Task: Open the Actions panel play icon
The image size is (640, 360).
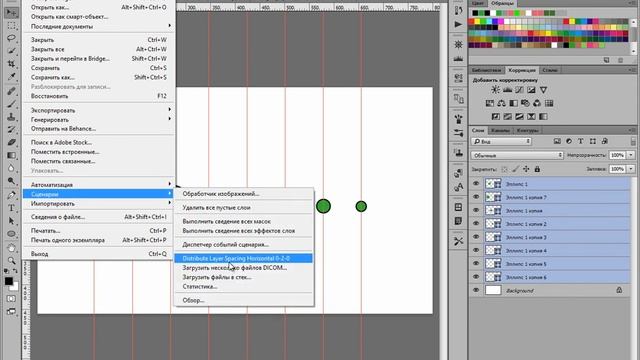Action: click(458, 24)
